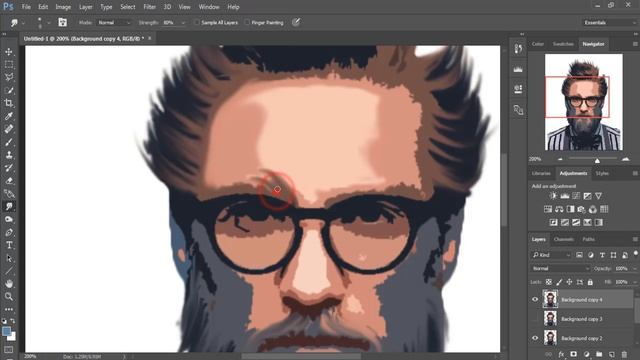This screenshot has width=640, height=360.
Task: Toggle filter for type layers
Action: (x=602, y=255)
